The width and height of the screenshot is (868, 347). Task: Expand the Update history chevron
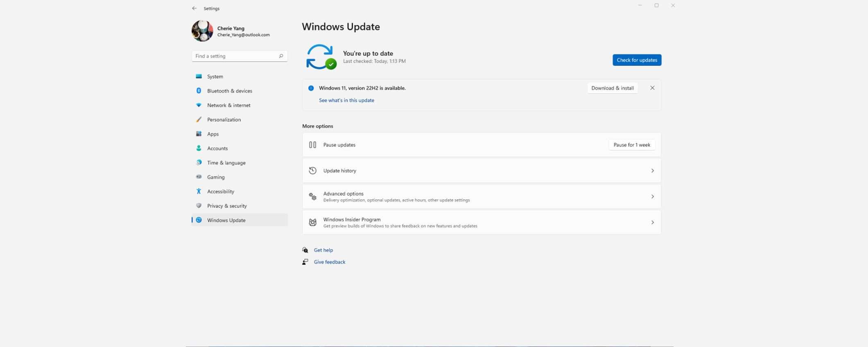pyautogui.click(x=652, y=171)
